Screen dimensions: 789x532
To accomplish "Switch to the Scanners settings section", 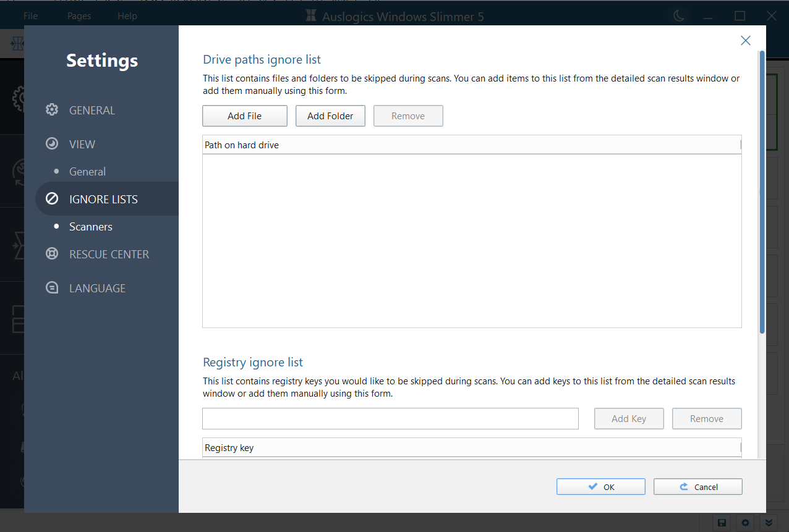I will (90, 226).
